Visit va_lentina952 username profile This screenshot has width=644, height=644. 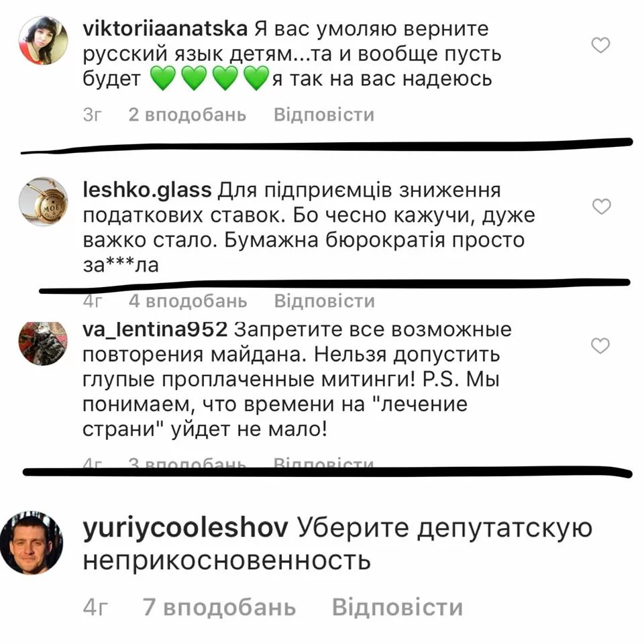[155, 330]
